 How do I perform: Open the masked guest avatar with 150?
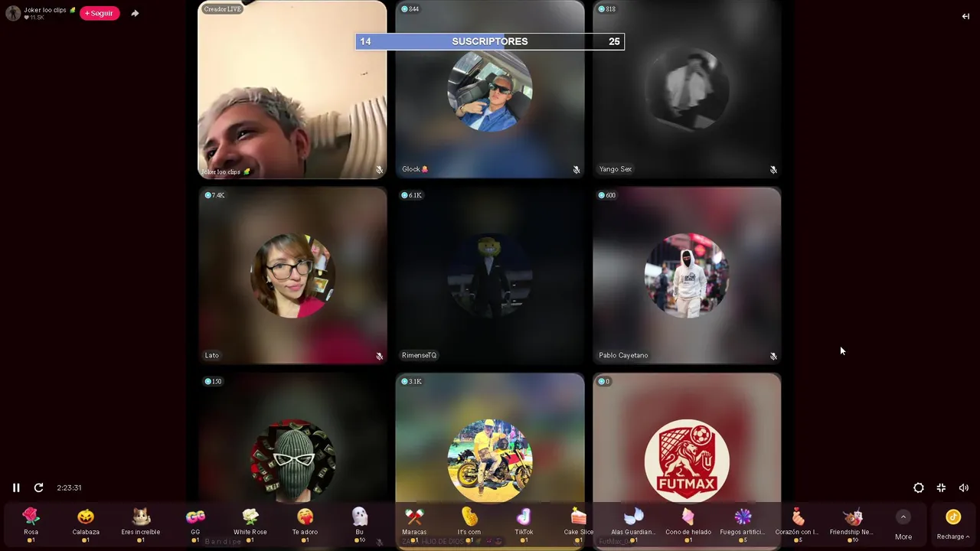click(292, 461)
